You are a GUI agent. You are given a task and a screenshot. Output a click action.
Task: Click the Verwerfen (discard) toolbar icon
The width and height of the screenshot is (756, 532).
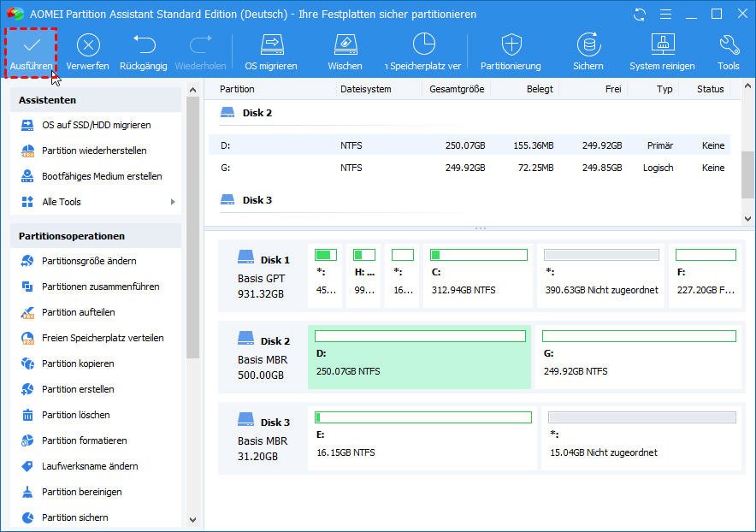tap(88, 52)
